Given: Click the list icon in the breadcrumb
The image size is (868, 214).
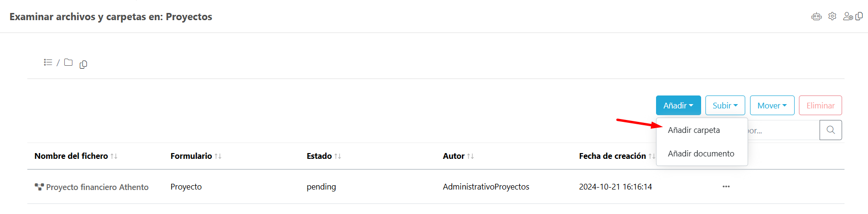Looking at the screenshot, I should coord(48,62).
